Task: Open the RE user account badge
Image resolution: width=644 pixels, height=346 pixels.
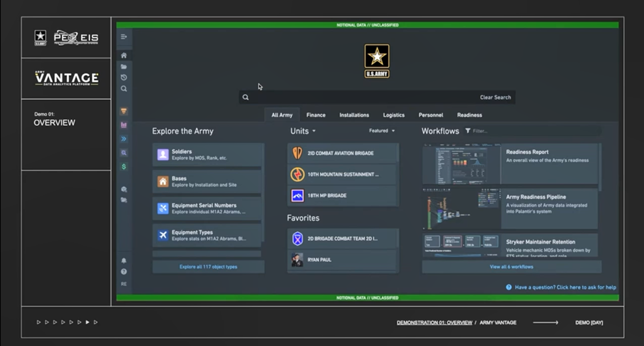Action: (x=124, y=284)
